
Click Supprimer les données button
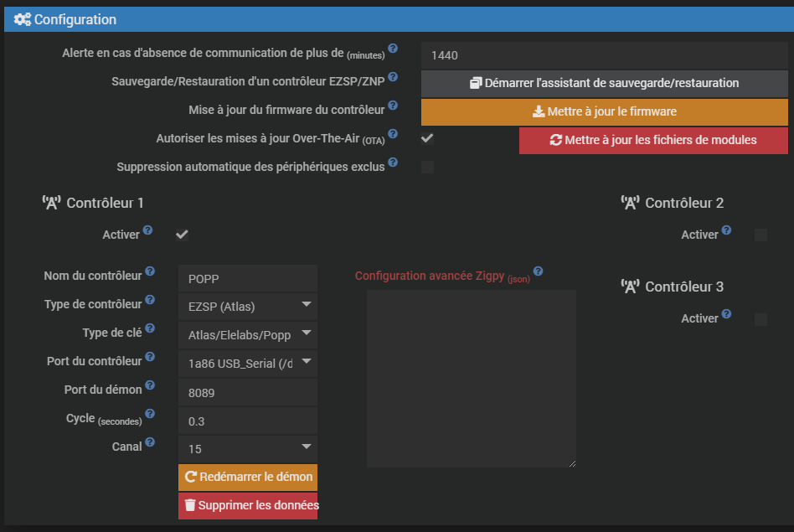coord(248,505)
